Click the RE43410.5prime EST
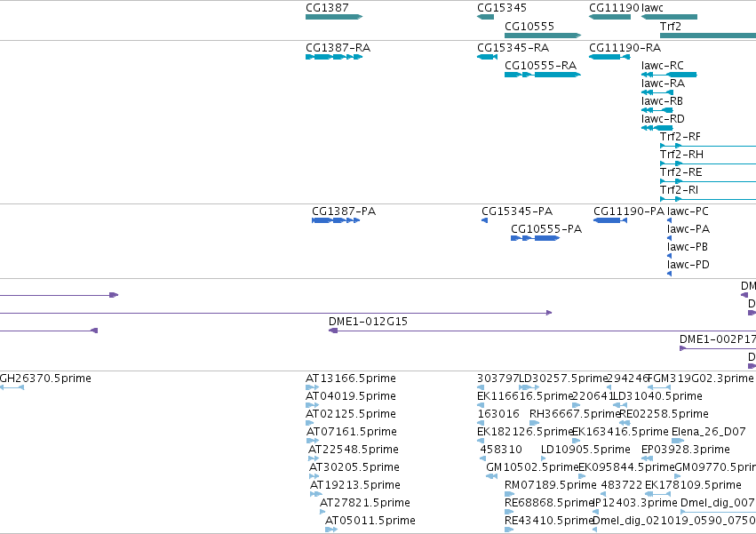 coord(510,530)
